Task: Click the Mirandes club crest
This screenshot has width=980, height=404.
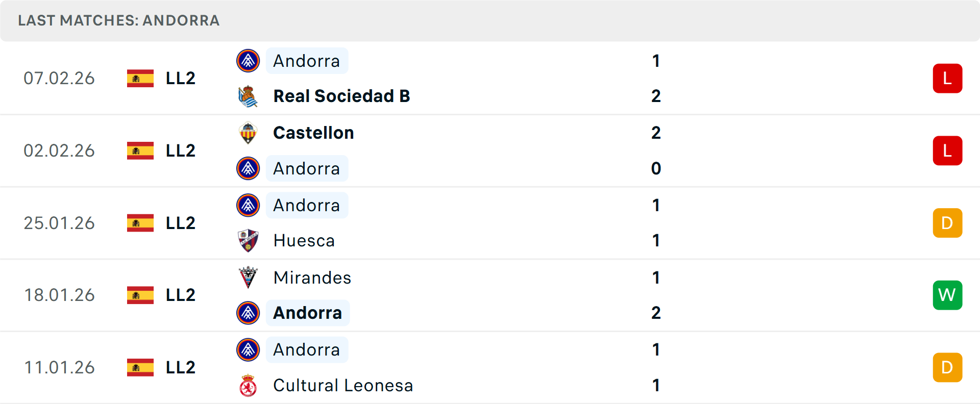Action: tap(248, 277)
